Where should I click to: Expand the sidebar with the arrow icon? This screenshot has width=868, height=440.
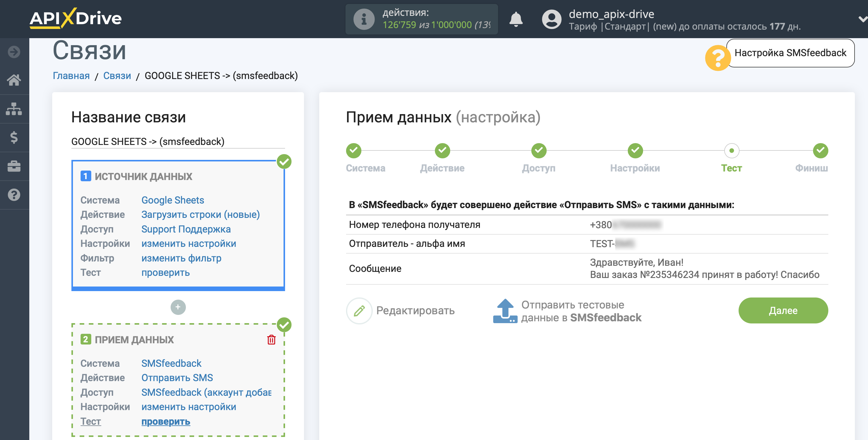pos(14,52)
